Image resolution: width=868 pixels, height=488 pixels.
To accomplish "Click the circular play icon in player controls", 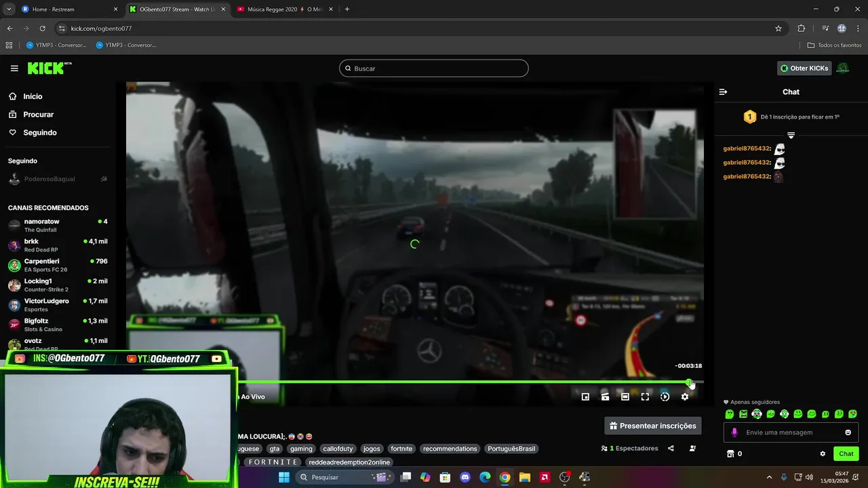I will pos(665,397).
